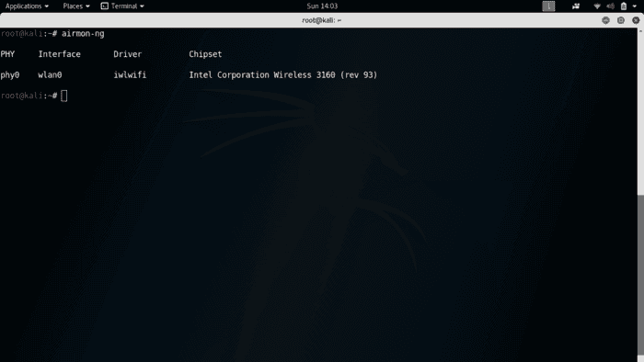This screenshot has width=644, height=362.
Task: Maximize the root@kali terminal window
Action: [621, 20]
